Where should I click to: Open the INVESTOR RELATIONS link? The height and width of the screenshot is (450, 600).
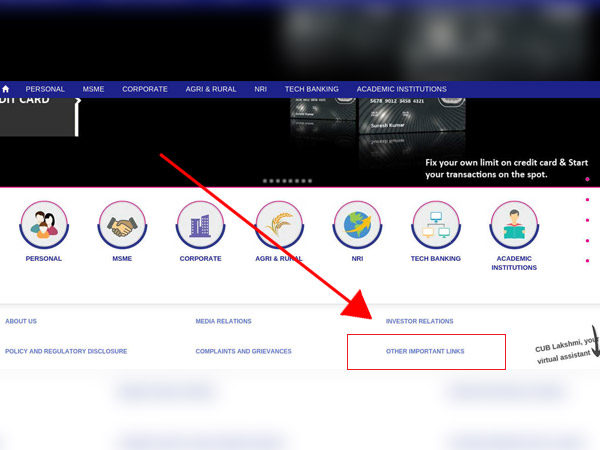(419, 321)
